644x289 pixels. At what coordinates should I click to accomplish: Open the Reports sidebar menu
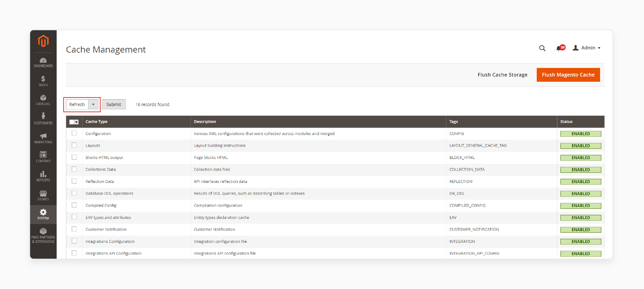coord(43,176)
